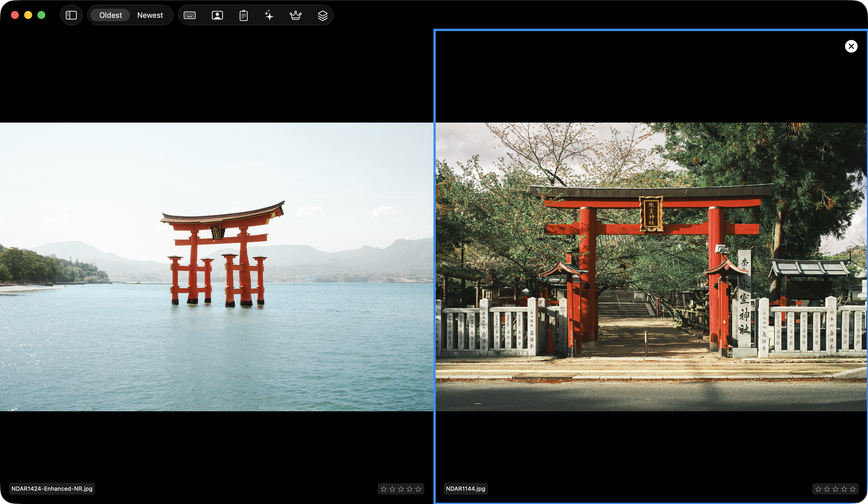
Task: Click the crown premium icon
Action: point(295,15)
